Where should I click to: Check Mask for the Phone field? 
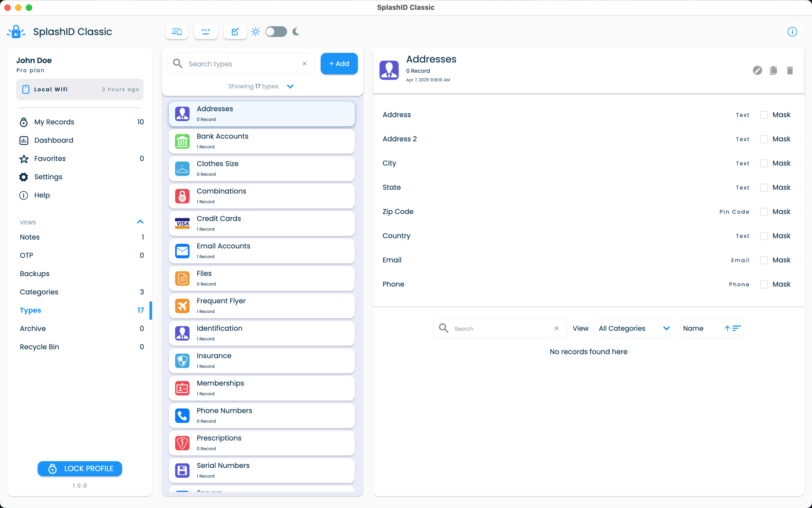[764, 284]
